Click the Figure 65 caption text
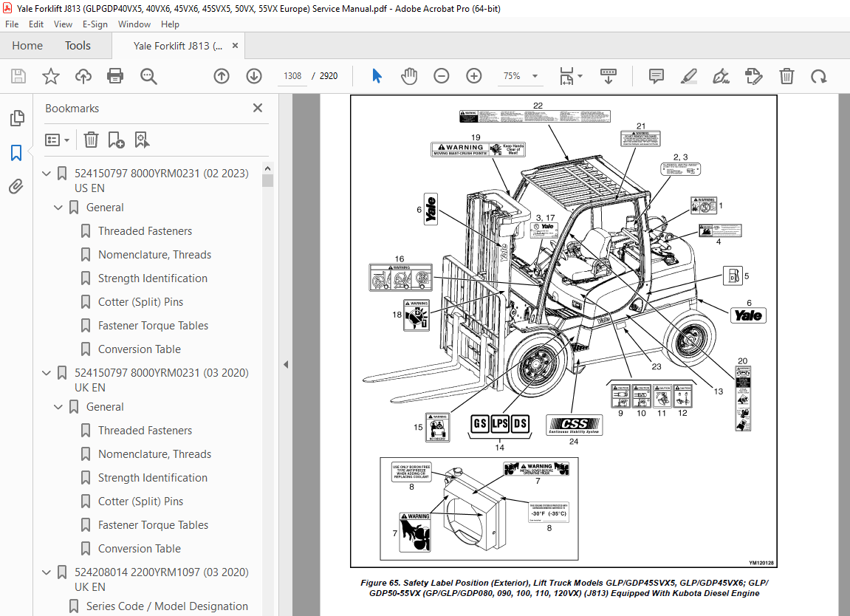Image resolution: width=850 pixels, height=616 pixels. 564,588
